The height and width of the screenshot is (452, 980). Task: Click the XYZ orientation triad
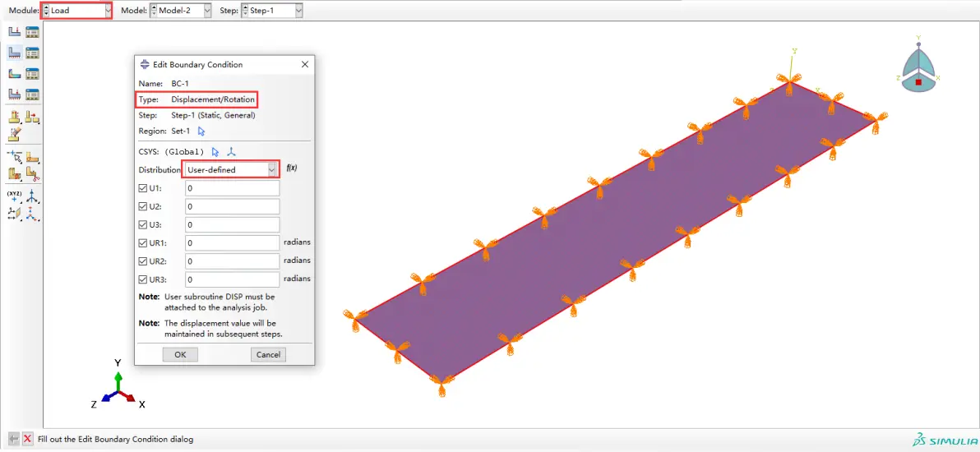pos(118,385)
